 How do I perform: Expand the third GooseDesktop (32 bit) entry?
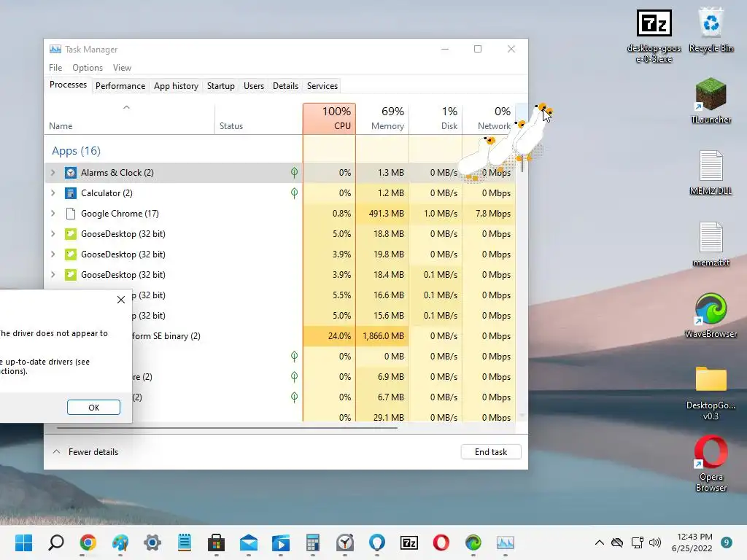[53, 275]
